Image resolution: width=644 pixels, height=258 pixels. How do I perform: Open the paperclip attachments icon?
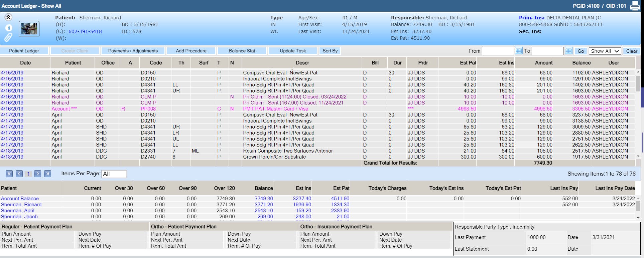point(8,37)
